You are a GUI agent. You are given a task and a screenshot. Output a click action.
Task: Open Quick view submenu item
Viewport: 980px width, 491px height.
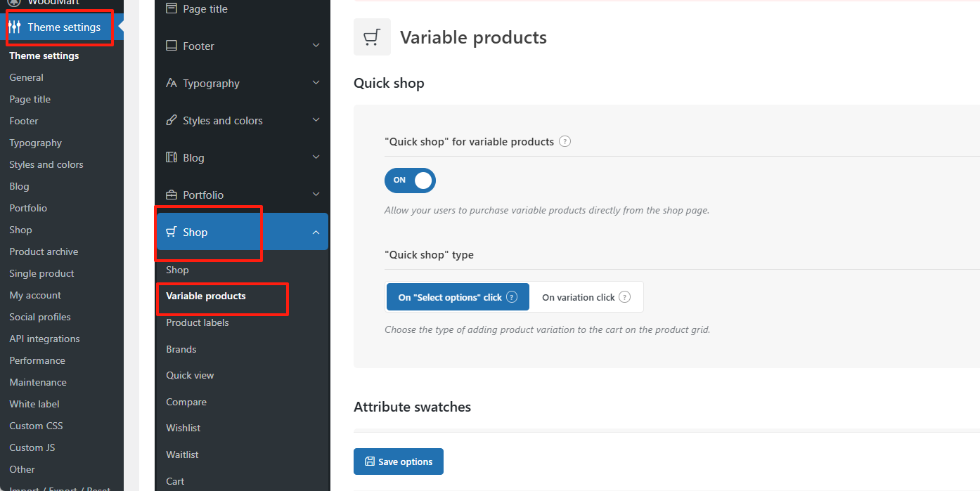pos(190,375)
